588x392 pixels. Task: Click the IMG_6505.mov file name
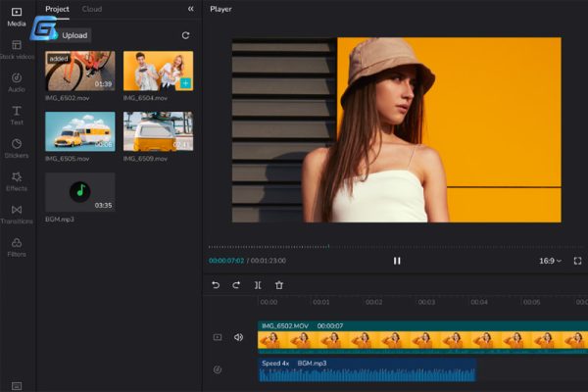point(67,159)
